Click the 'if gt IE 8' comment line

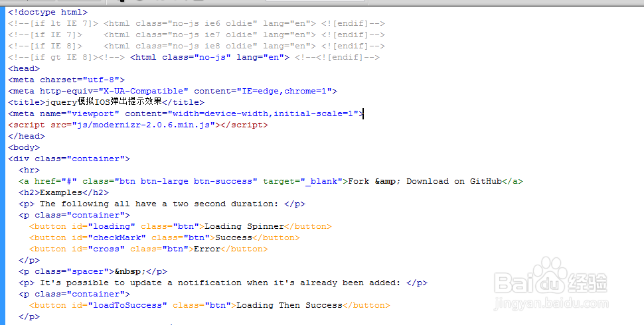coord(194,58)
